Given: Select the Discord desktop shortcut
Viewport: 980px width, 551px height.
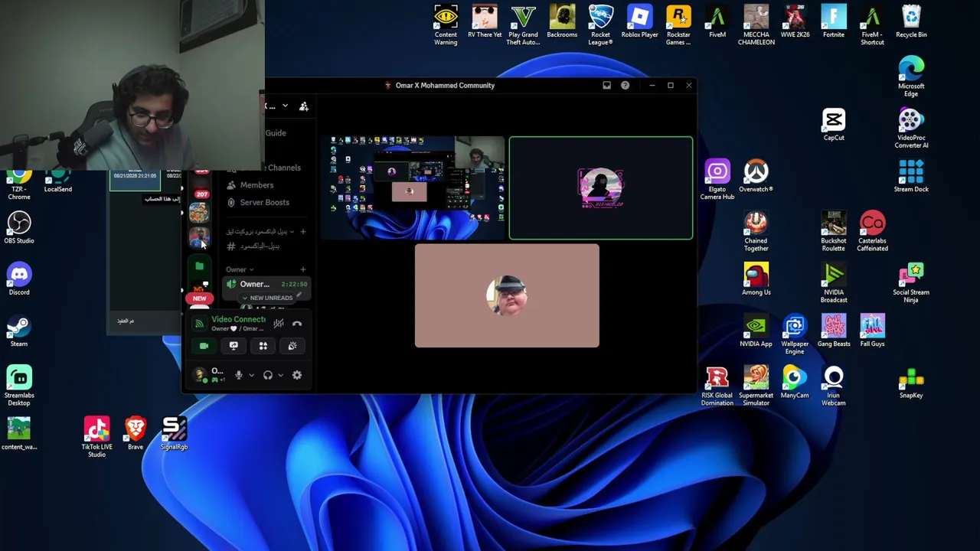Looking at the screenshot, I should [19, 279].
